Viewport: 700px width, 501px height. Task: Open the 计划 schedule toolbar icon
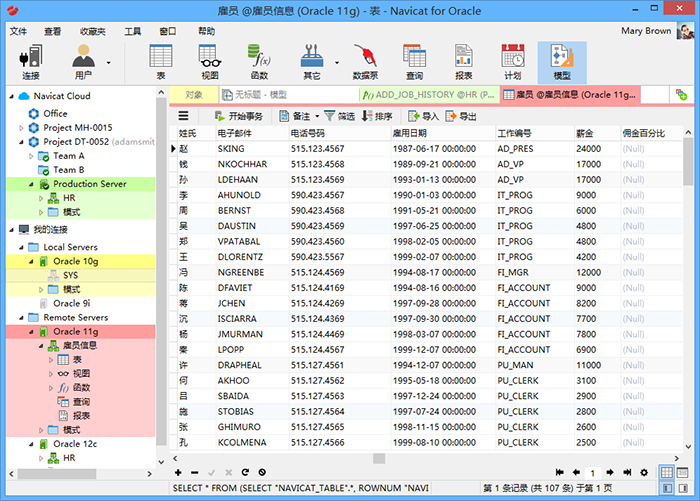coord(512,62)
